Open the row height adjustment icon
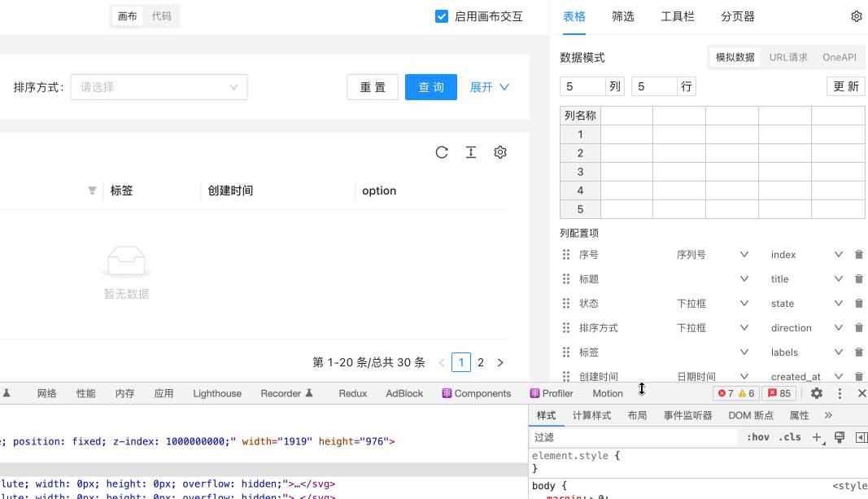 tap(470, 151)
